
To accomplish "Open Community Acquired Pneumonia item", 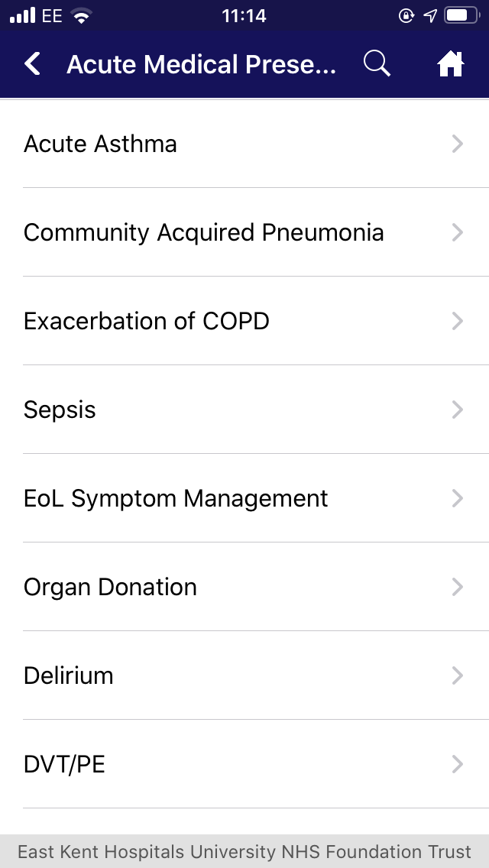I will point(203,232).
